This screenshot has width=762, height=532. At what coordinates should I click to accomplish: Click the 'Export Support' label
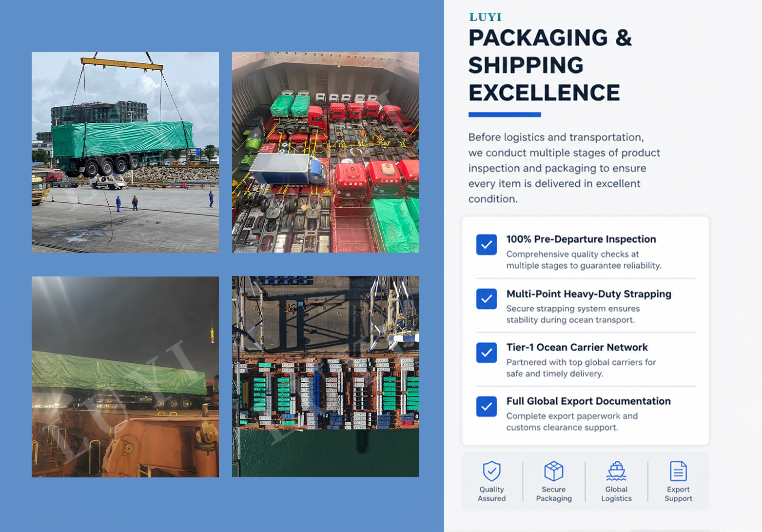(678, 494)
